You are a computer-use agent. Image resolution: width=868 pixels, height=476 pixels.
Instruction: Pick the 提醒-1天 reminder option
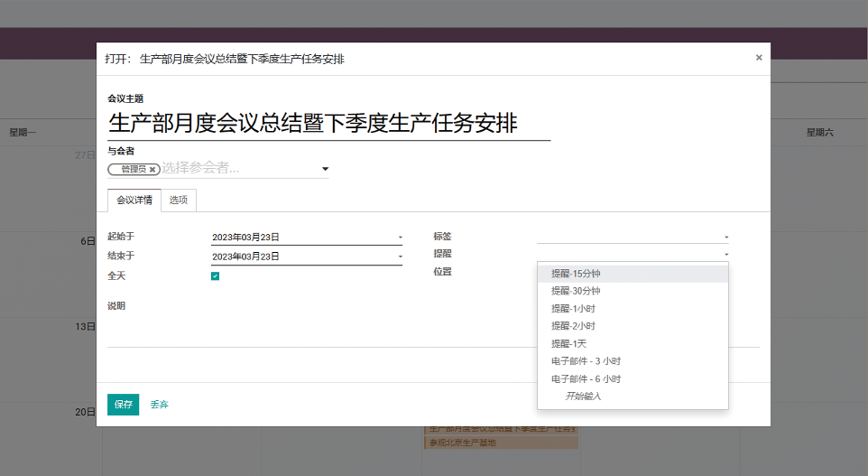pyautogui.click(x=569, y=344)
